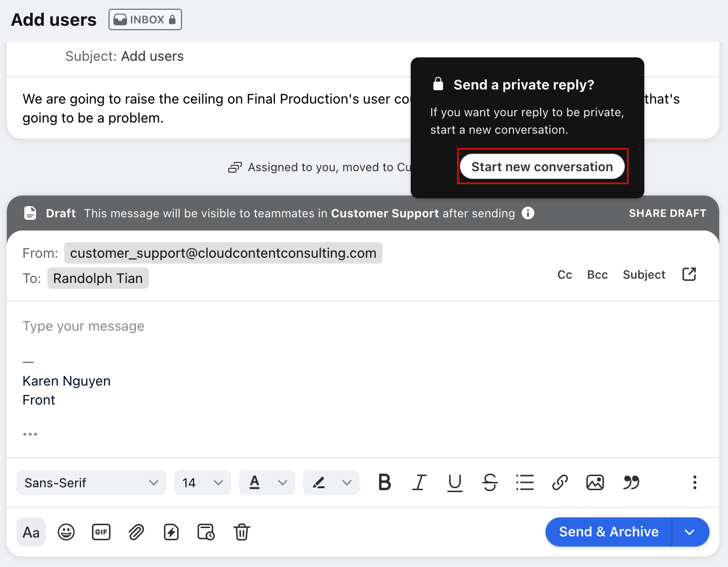Open the font size 14 dropdown

click(202, 482)
